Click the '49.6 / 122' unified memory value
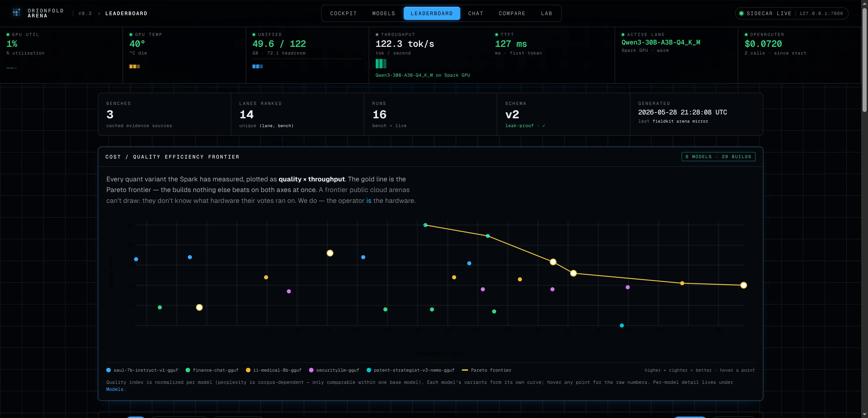Image resolution: width=868 pixels, height=418 pixels. point(279,44)
